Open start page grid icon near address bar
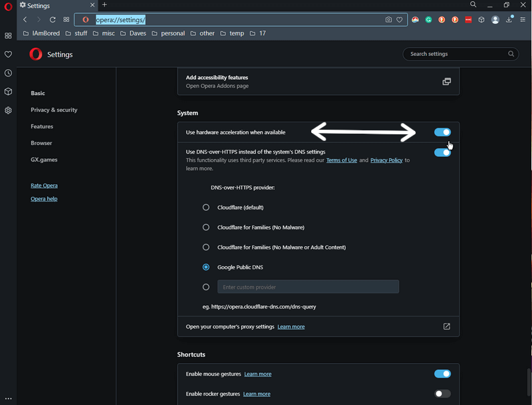Viewport: 532px width, 405px height. [x=66, y=20]
